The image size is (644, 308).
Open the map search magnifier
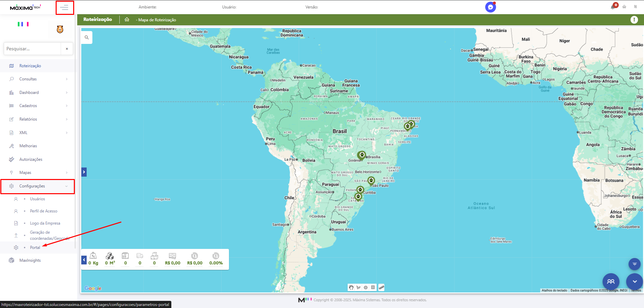tap(87, 37)
